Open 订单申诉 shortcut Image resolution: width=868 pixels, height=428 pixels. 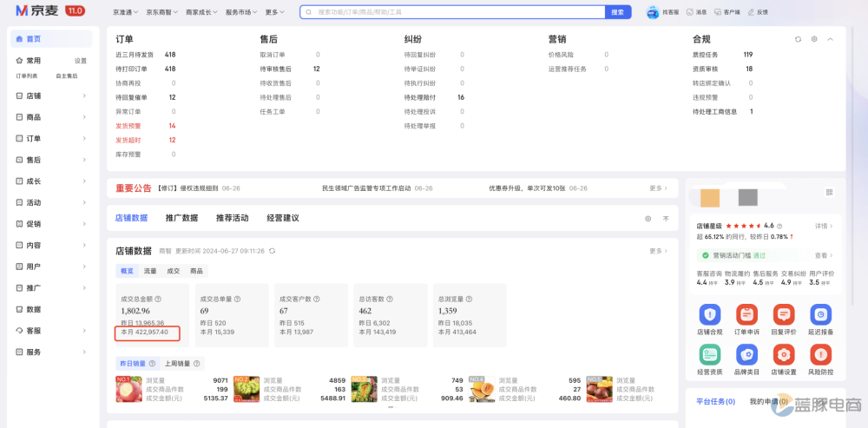pyautogui.click(x=746, y=319)
